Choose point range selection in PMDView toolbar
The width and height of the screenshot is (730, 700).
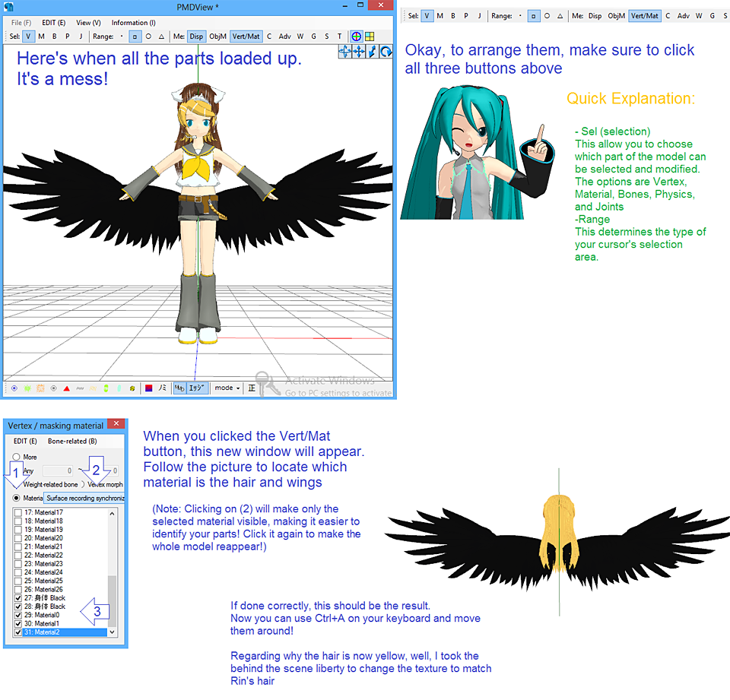122,36
